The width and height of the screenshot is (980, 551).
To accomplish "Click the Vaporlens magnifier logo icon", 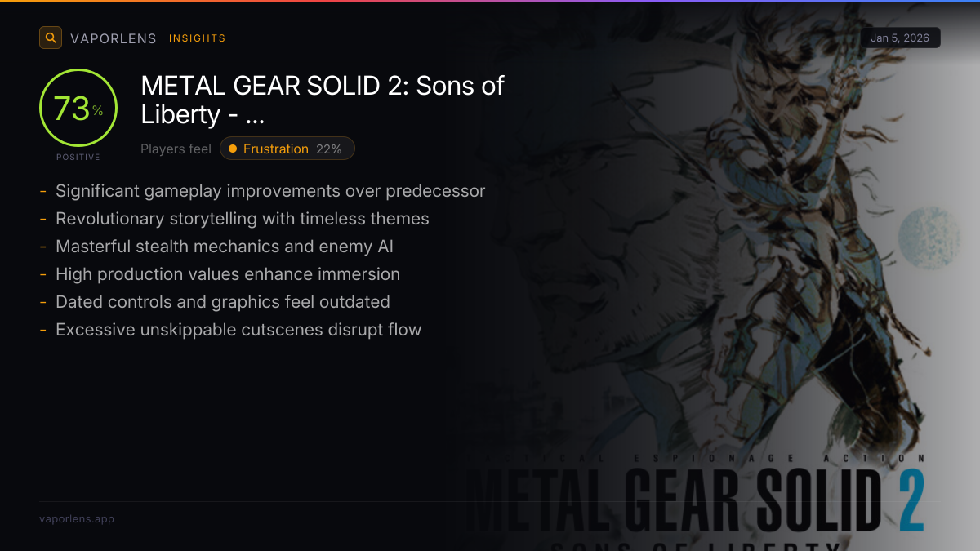I will [51, 38].
